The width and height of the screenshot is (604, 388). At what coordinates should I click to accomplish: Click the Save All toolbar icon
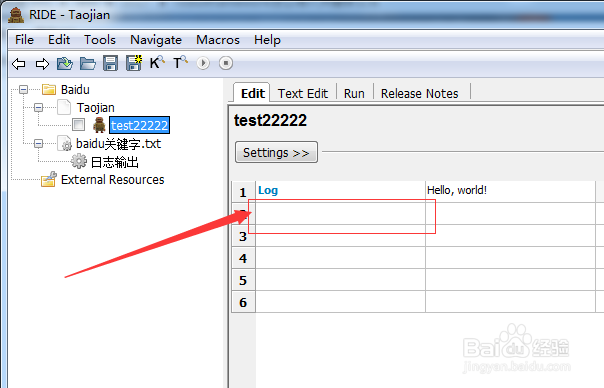pos(134,63)
